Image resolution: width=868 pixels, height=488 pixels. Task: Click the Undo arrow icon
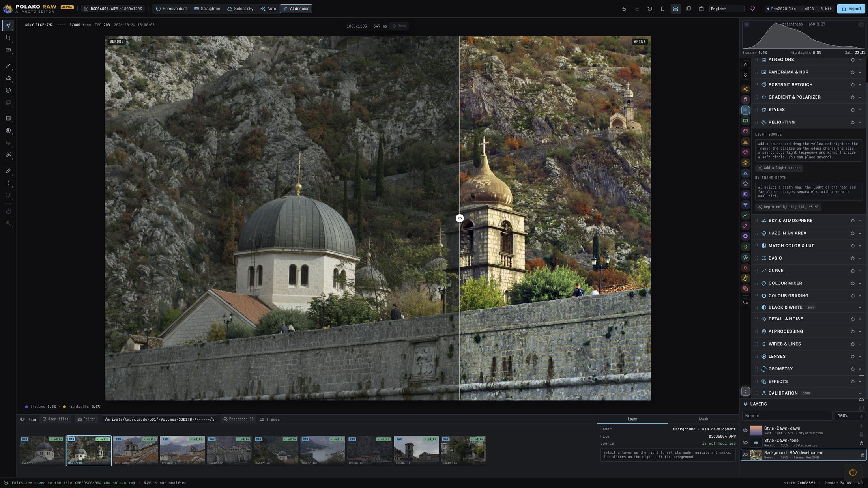pyautogui.click(x=624, y=9)
